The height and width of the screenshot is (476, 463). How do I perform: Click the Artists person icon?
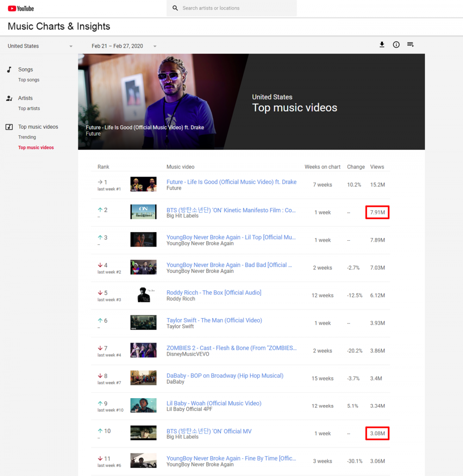point(9,98)
